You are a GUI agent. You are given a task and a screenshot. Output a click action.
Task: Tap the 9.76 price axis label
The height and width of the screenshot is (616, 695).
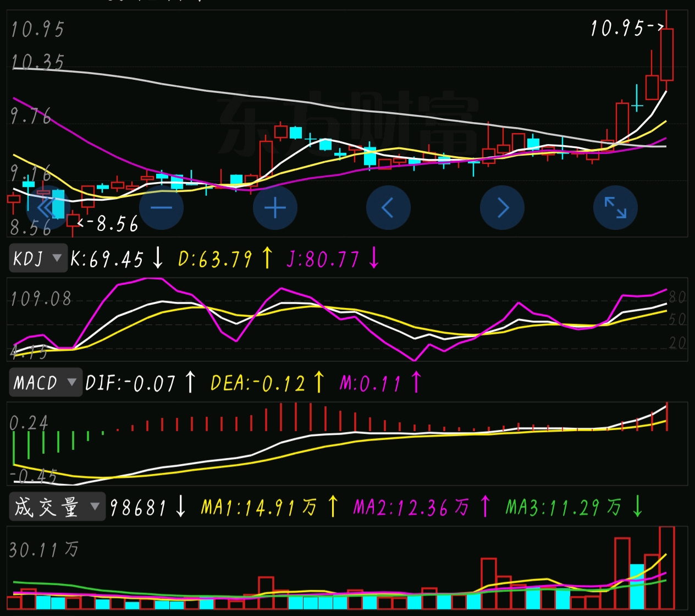coord(31,116)
